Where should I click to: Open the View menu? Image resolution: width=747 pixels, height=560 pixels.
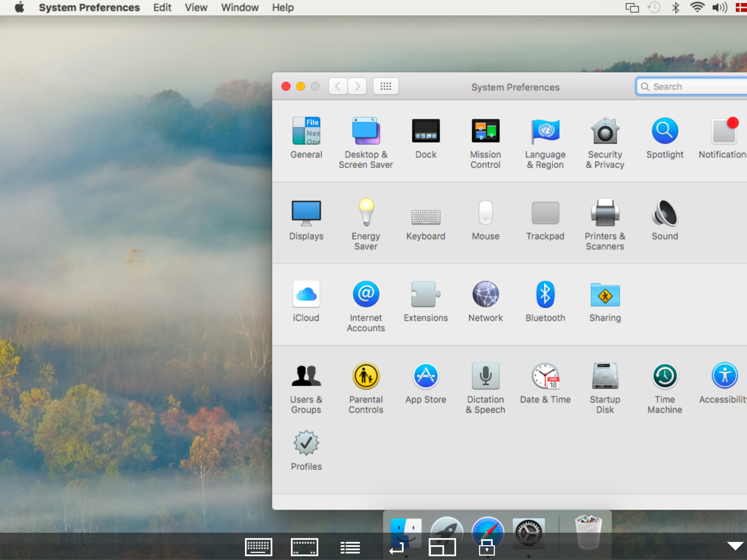[196, 7]
